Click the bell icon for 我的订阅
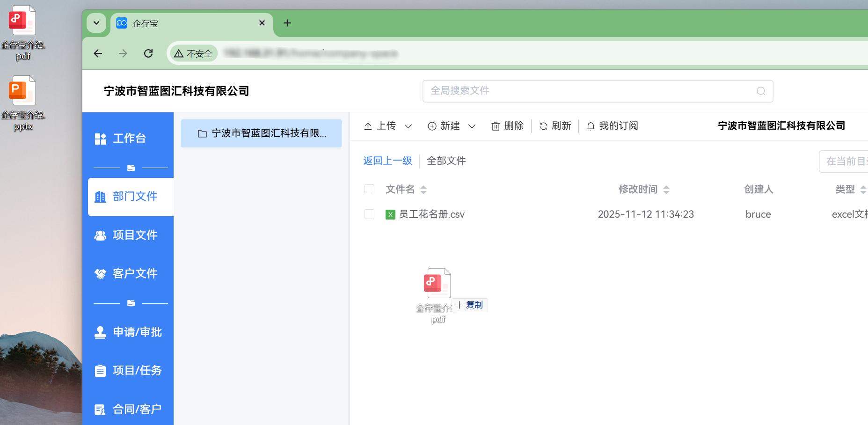This screenshot has height=425, width=868. [591, 126]
